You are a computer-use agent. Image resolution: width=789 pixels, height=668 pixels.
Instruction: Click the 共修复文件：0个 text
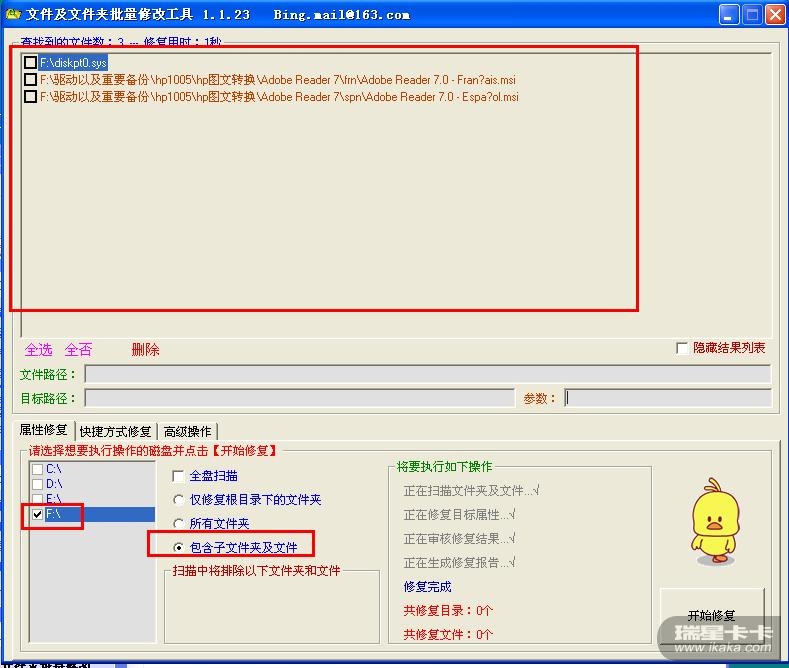pyautogui.click(x=448, y=634)
